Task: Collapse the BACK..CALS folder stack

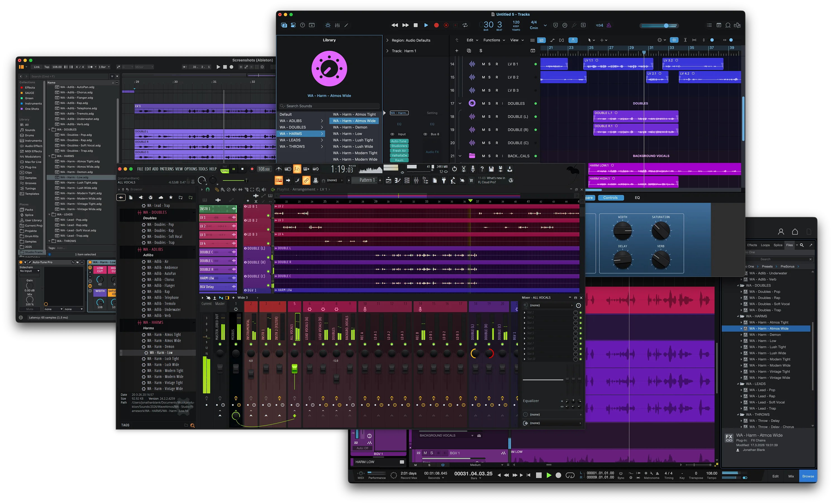Action: (460, 156)
